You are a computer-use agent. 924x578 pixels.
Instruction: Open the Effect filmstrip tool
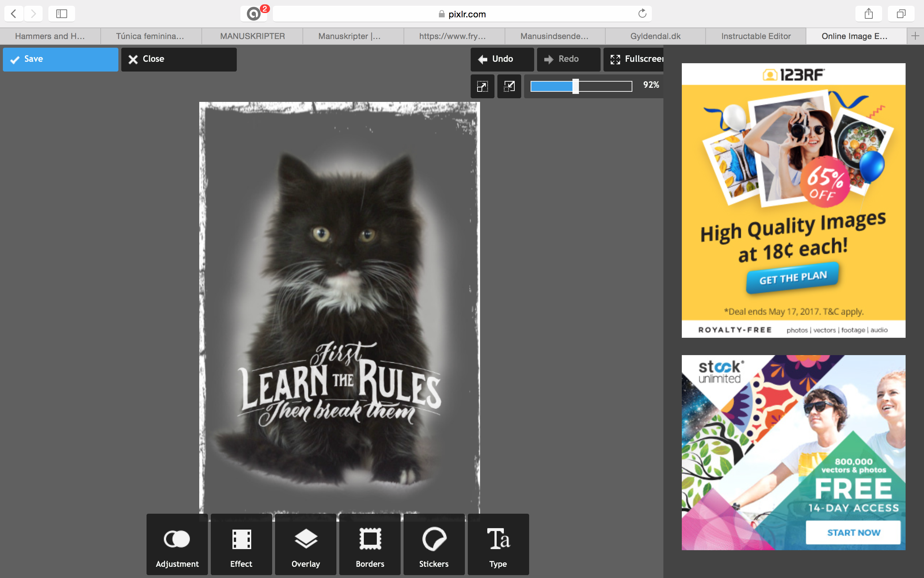[241, 544]
